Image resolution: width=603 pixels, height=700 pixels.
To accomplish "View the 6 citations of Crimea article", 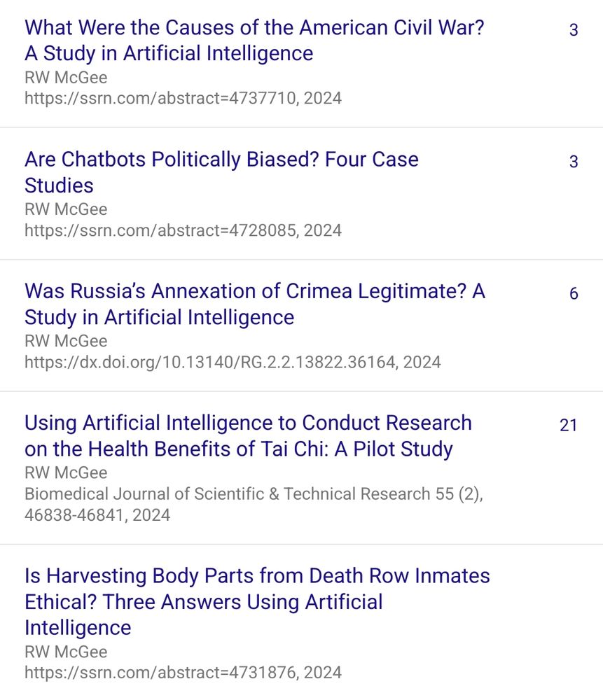I will (x=574, y=293).
